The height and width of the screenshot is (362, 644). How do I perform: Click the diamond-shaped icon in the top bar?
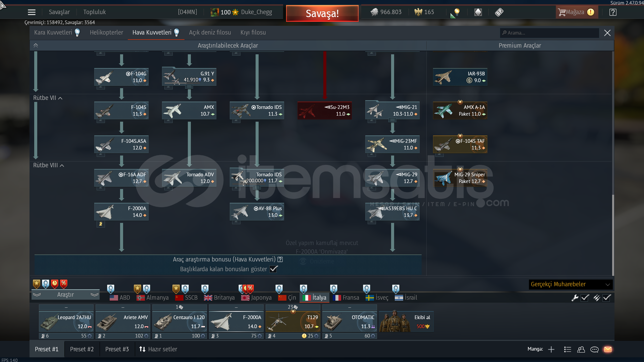(x=478, y=12)
